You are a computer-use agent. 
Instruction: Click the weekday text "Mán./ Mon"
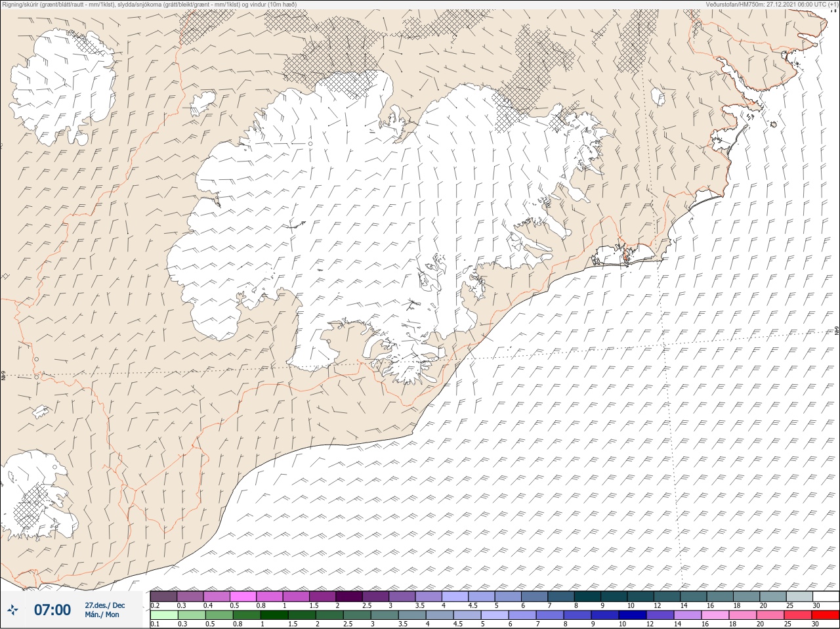[x=102, y=615]
